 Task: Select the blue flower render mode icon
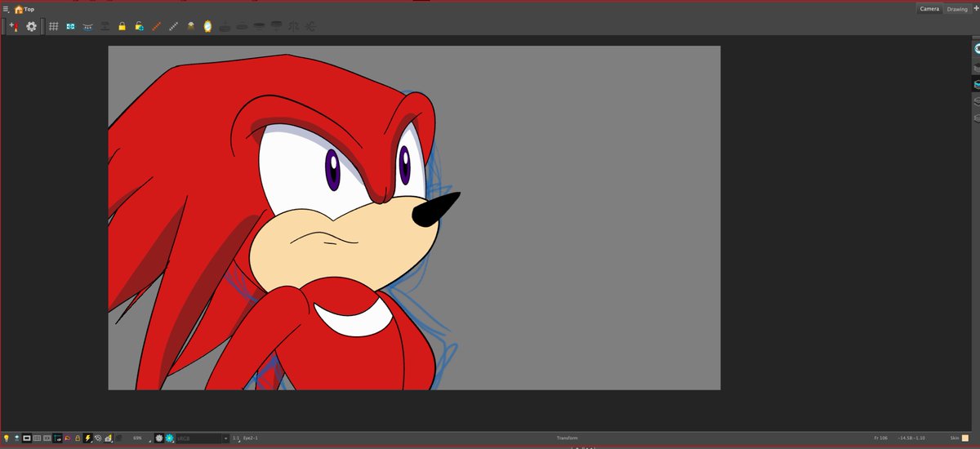(170, 438)
